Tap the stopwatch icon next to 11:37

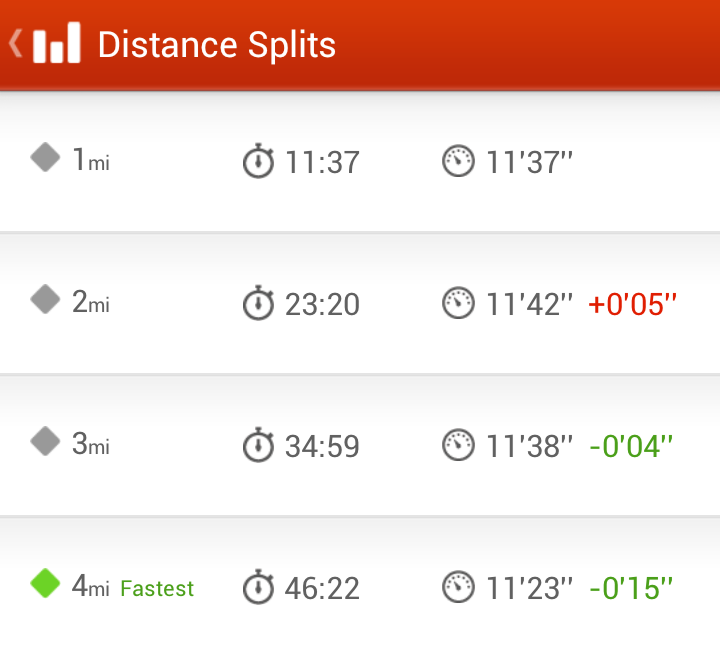(258, 161)
